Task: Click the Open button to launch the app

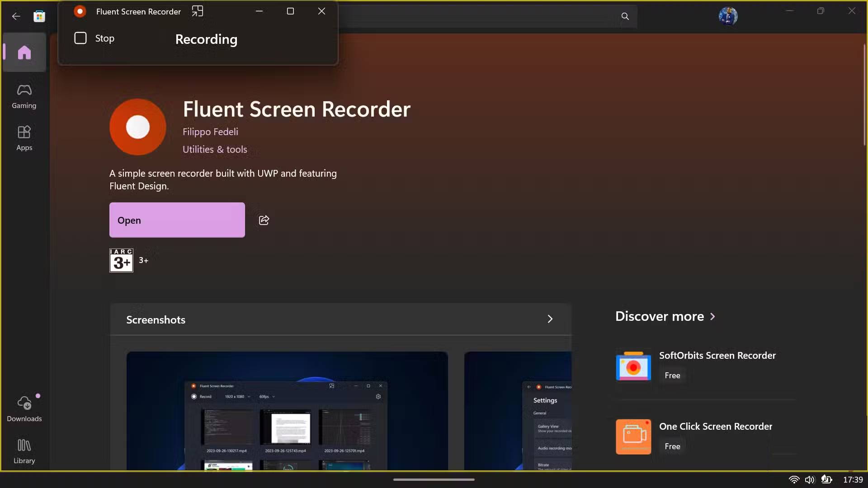Action: [176, 220]
